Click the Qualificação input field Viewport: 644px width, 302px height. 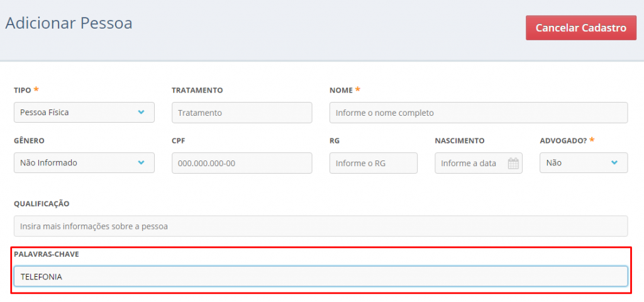tap(321, 226)
